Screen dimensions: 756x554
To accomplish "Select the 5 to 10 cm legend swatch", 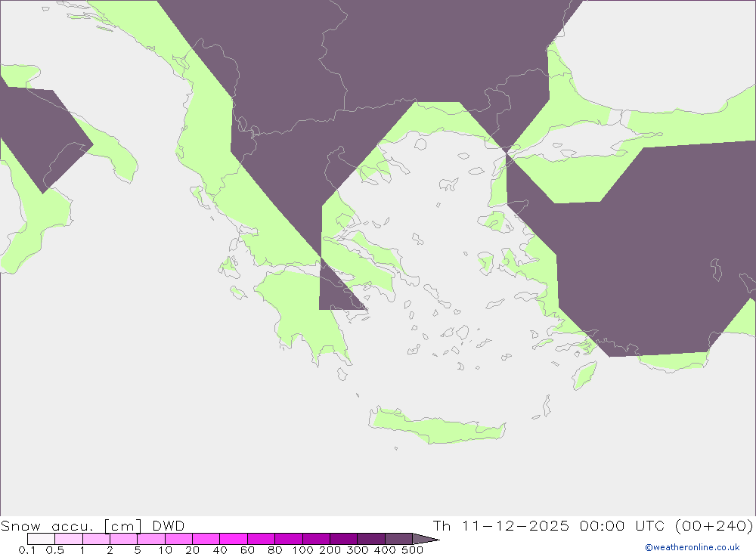I will point(151,539).
